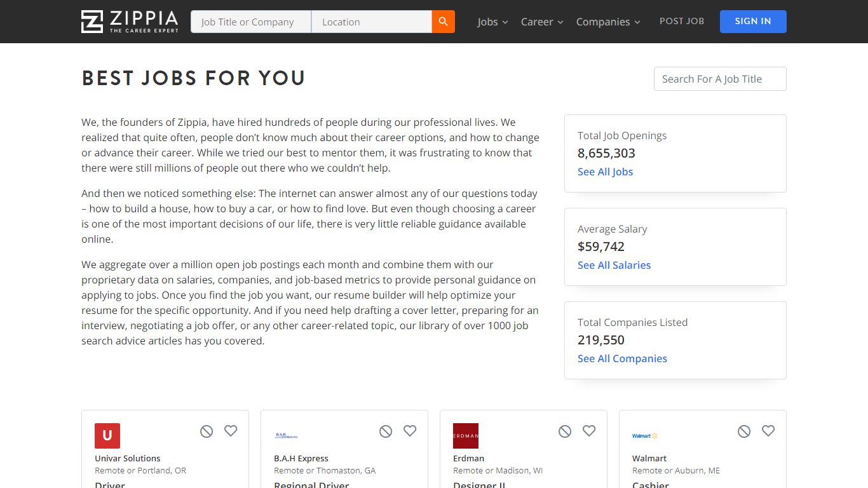Toggle heart on the Erdman job
Image resolution: width=868 pixels, height=488 pixels.
(x=589, y=431)
